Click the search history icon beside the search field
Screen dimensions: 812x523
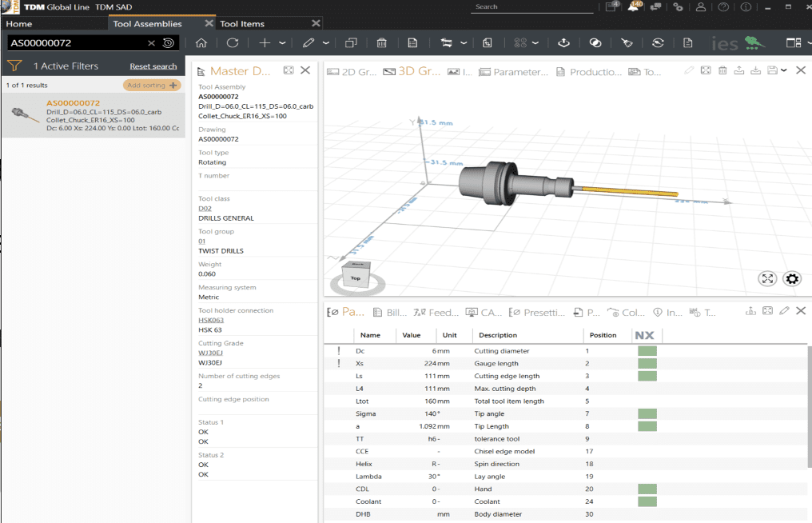[169, 43]
